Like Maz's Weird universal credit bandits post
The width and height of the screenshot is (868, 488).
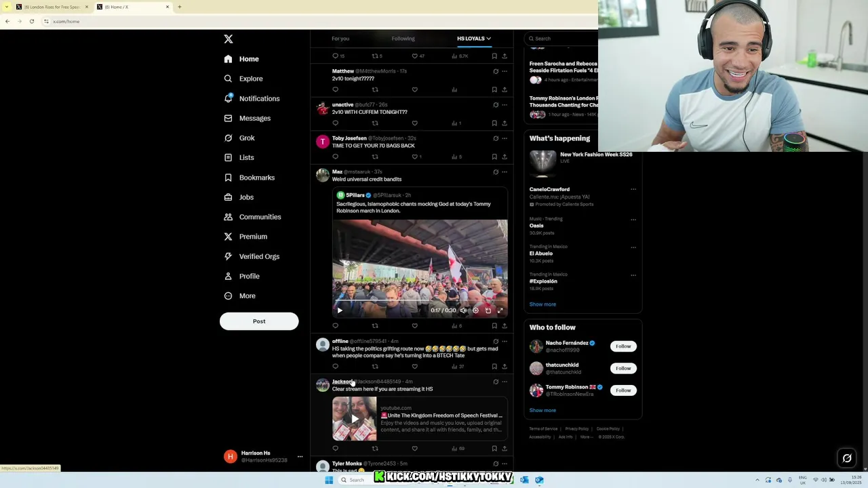tap(414, 326)
